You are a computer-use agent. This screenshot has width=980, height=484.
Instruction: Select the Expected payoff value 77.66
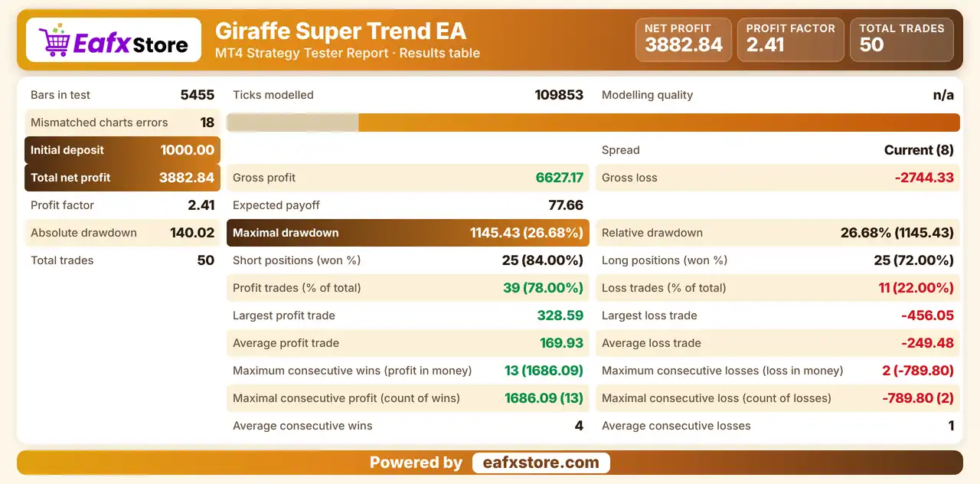(566, 205)
